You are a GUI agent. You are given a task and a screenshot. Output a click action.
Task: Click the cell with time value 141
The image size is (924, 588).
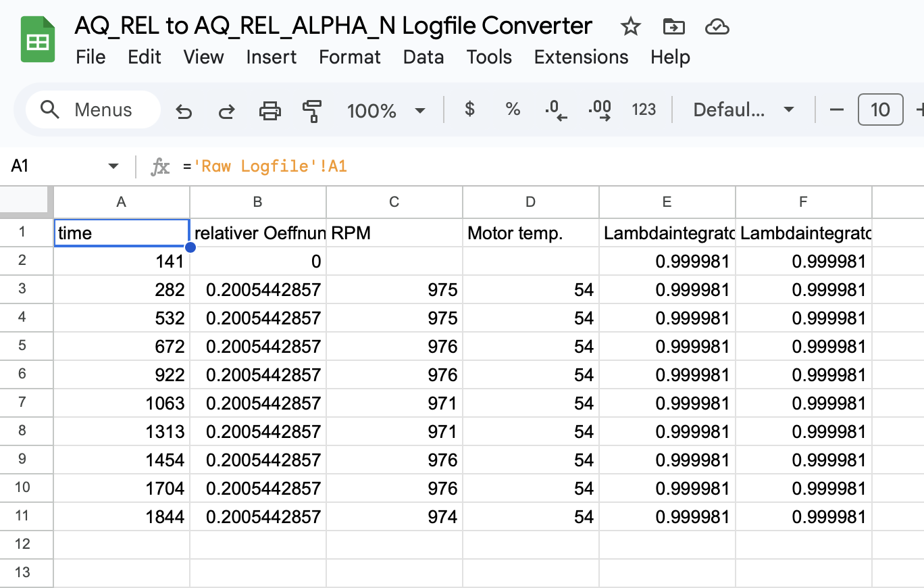click(x=122, y=262)
